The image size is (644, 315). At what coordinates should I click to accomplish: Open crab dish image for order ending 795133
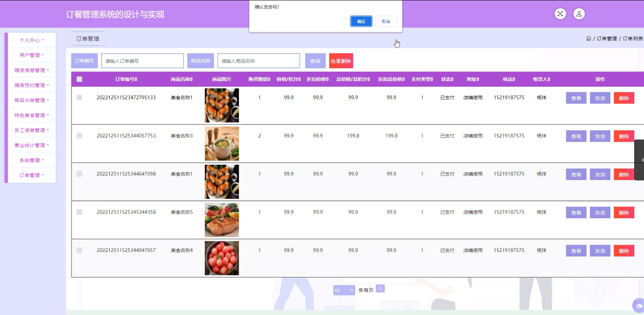pos(222,106)
